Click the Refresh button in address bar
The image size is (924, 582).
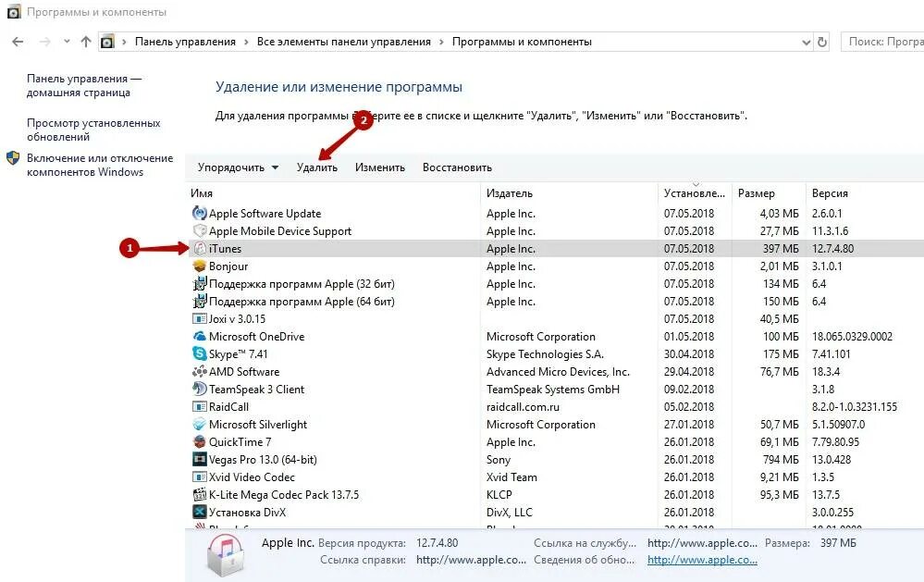pos(822,42)
